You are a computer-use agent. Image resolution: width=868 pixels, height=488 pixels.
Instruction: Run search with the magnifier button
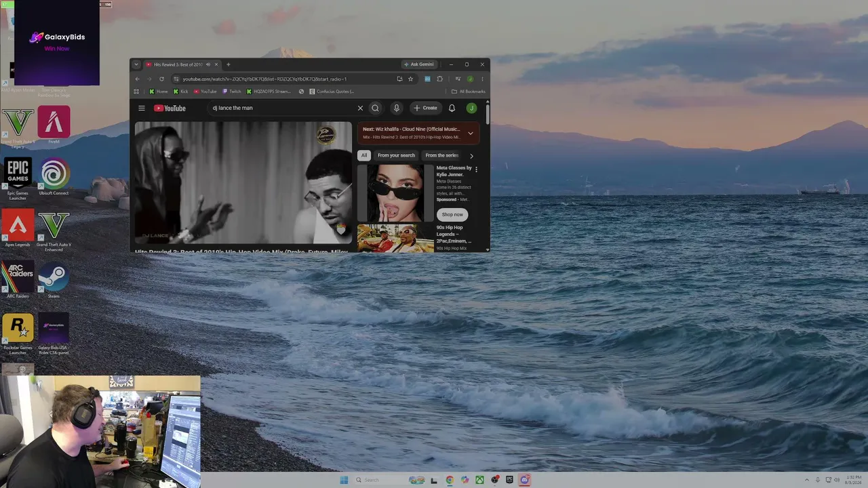[x=375, y=108]
